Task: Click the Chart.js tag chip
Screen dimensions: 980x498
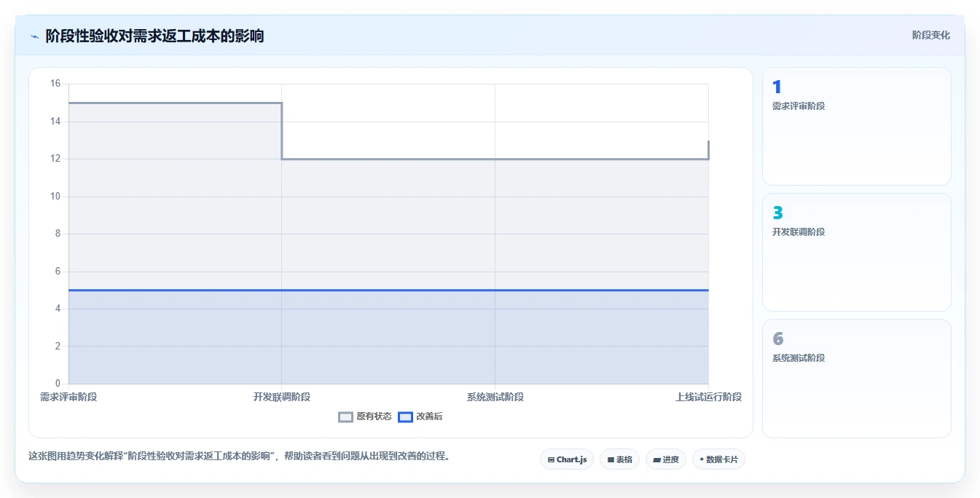Action: click(x=567, y=459)
